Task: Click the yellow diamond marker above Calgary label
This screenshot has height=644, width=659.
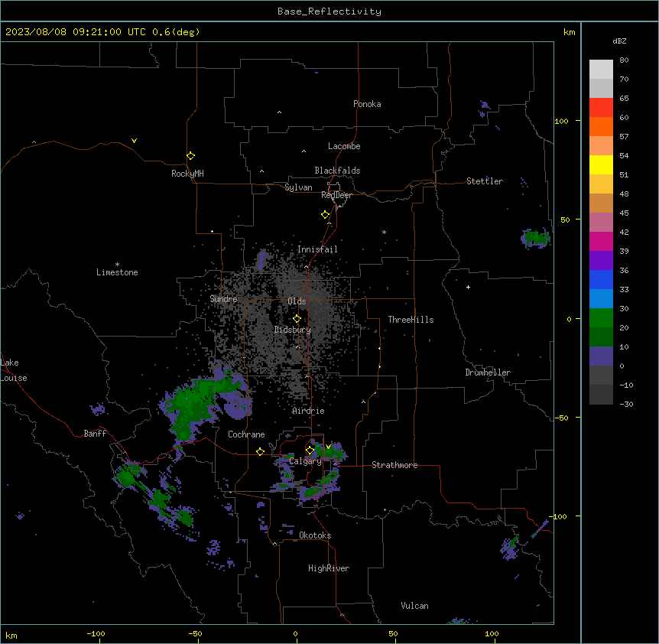Action: 310,450
